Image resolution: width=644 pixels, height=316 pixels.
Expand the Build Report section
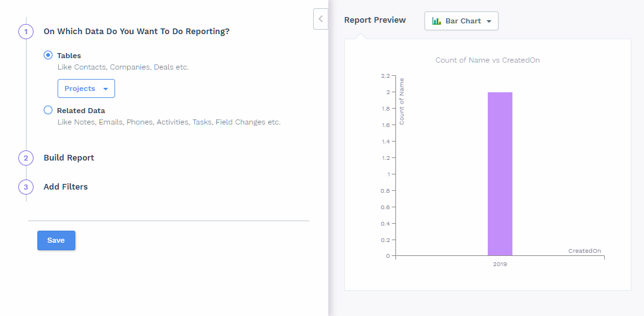coord(69,158)
